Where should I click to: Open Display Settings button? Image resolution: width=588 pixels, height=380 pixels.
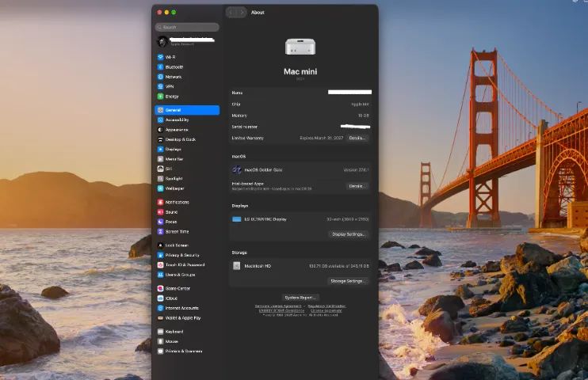[349, 234]
